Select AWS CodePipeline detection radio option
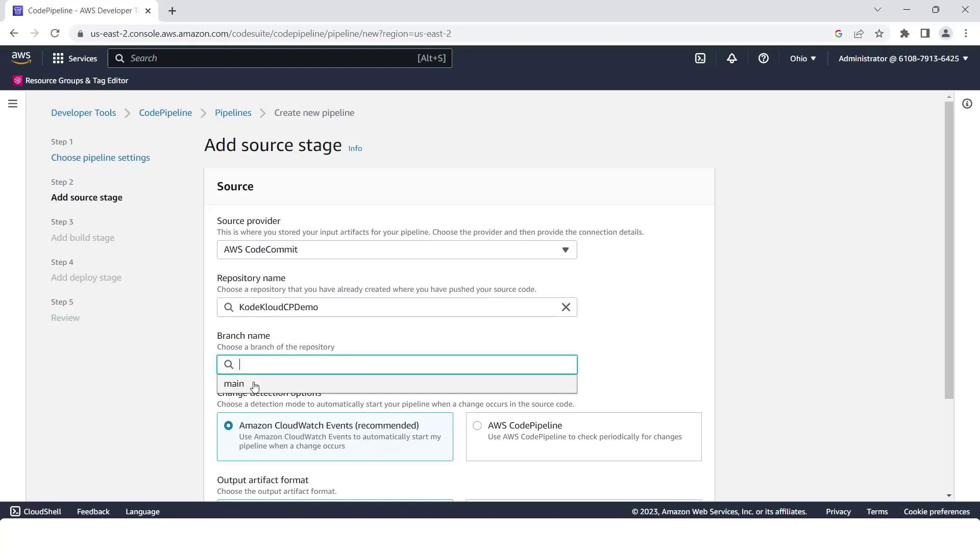 [477, 425]
